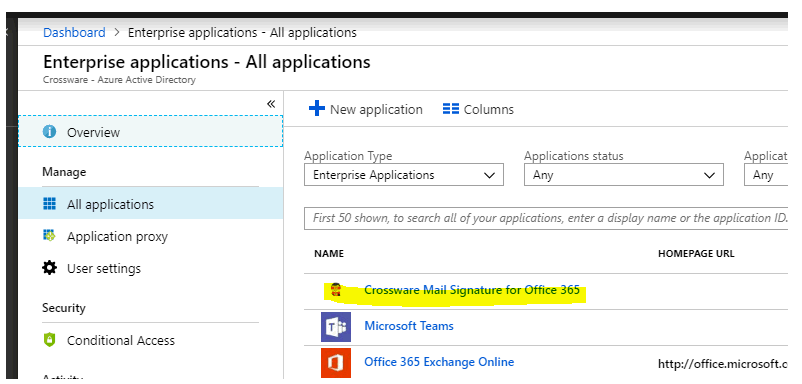The height and width of the screenshot is (384, 802).
Task: Click the Crossware application icon
Action: click(x=335, y=290)
